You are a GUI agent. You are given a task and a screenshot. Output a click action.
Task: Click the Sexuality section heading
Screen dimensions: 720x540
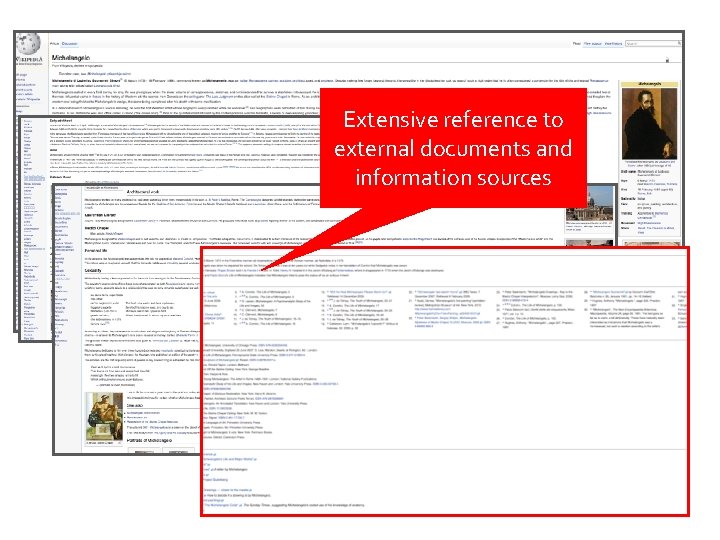point(93,270)
